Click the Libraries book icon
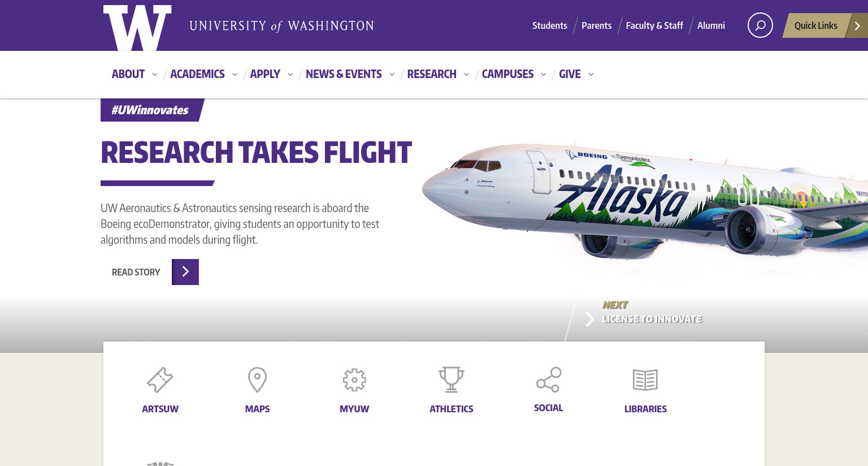Image resolution: width=868 pixels, height=466 pixels. [645, 380]
